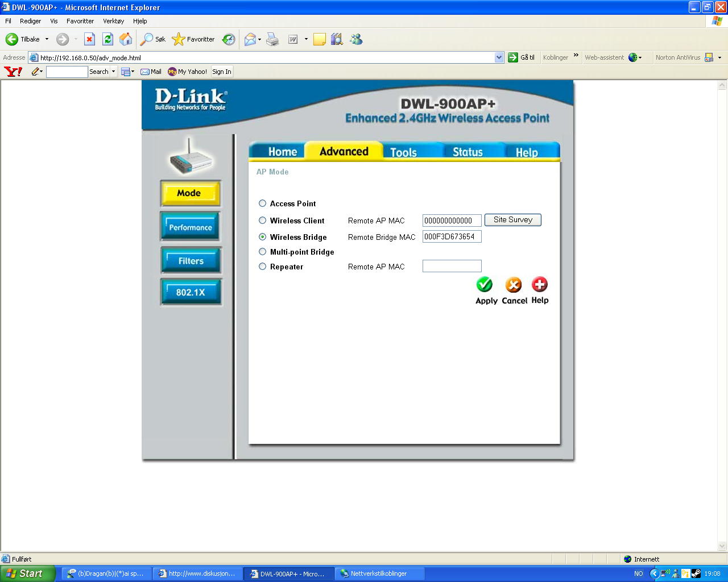Viewport: 728px width, 582px height.
Task: Print the page with printer icon
Action: tap(272, 39)
